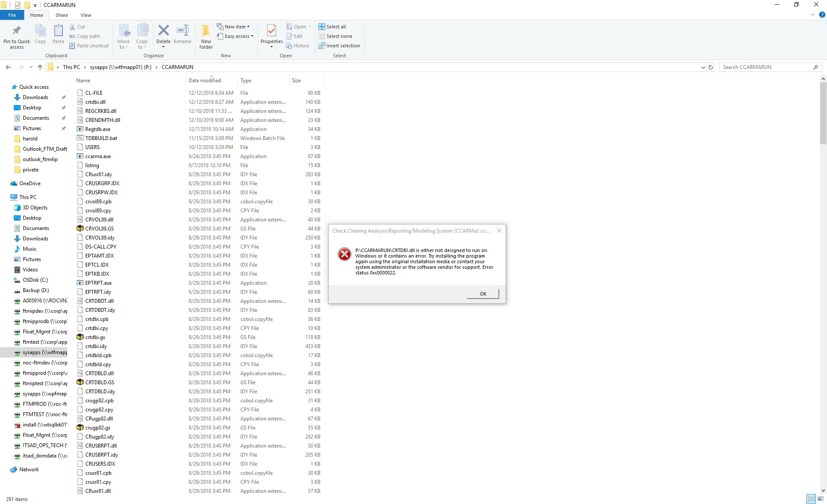Click the Pin to Quick access icon

[x=17, y=31]
